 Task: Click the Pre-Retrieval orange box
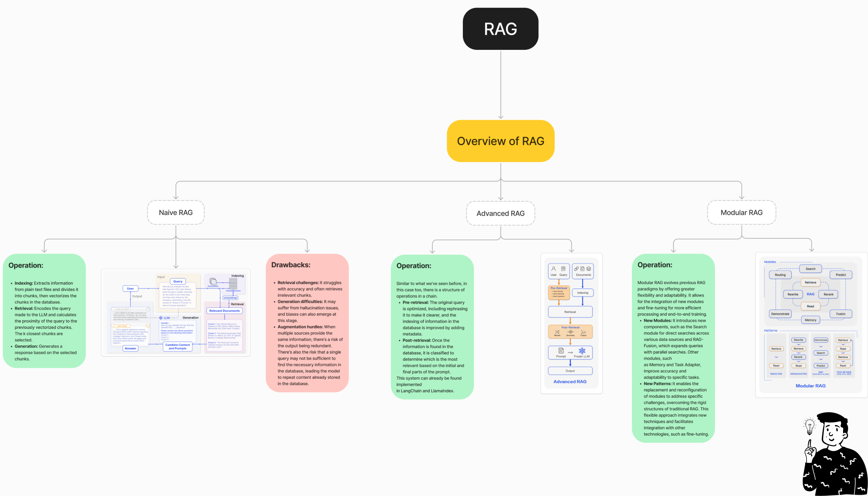click(x=558, y=292)
